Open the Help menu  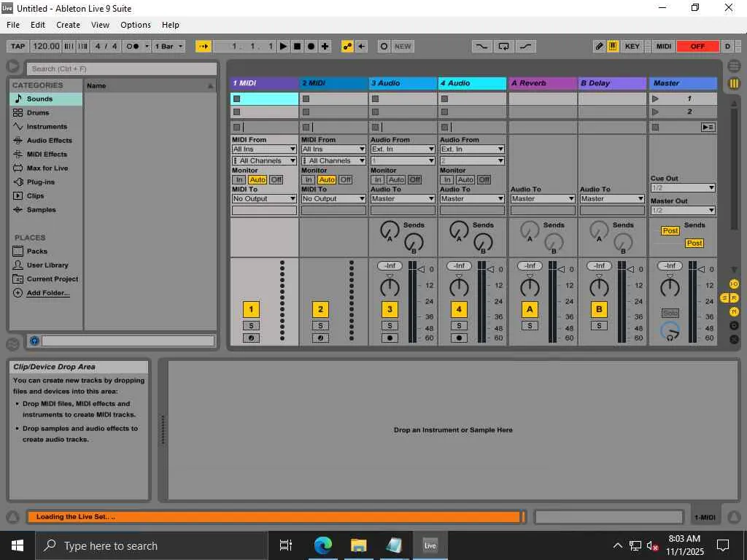pos(170,25)
